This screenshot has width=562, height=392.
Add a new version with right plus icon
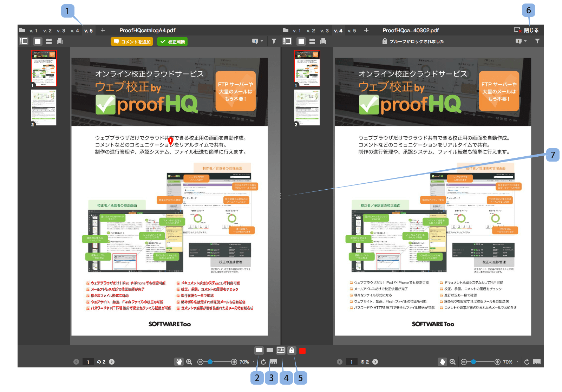366,30
